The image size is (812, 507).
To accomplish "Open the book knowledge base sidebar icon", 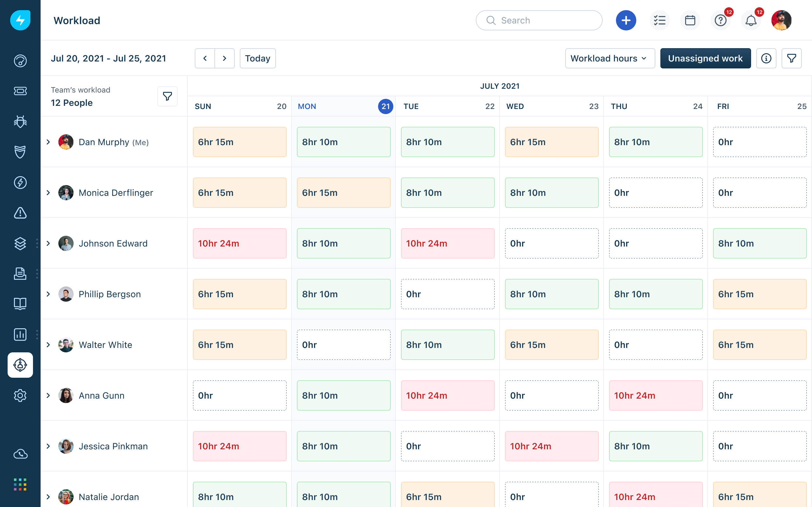I will coord(20,304).
